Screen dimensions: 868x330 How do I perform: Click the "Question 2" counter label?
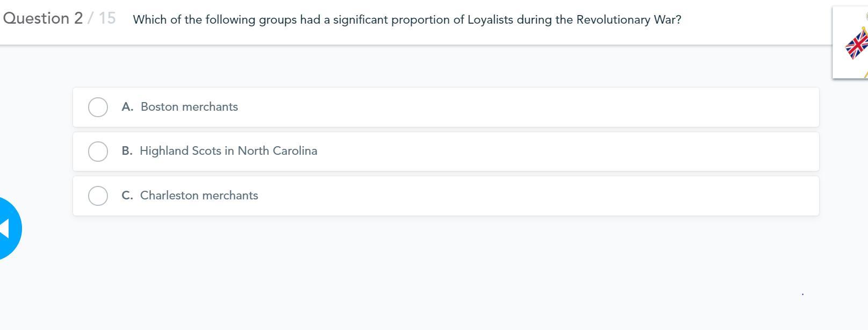point(43,18)
